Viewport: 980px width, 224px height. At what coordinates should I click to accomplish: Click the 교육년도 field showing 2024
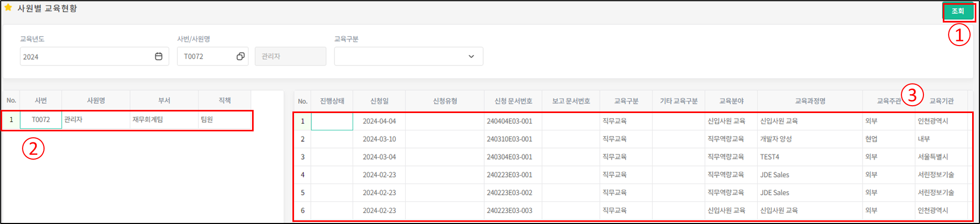point(84,57)
